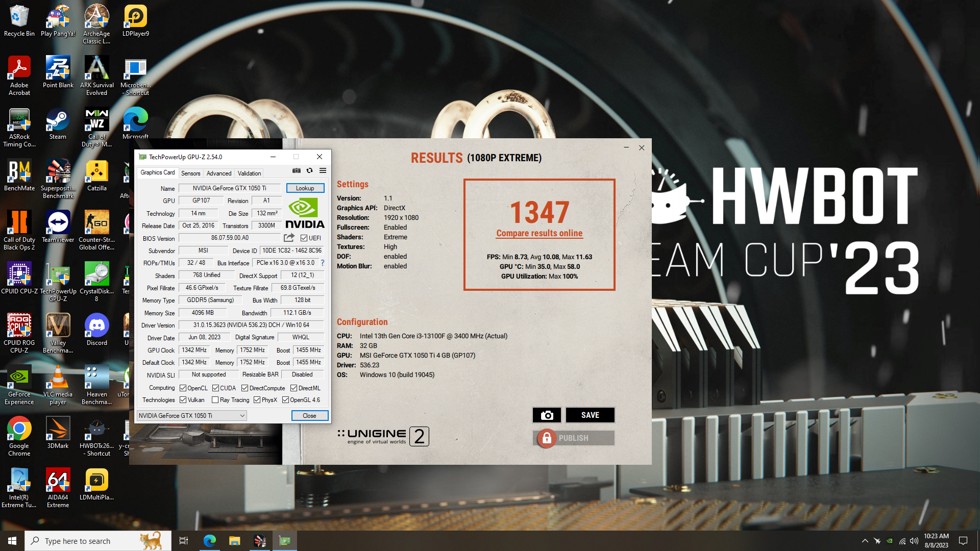Open the CrystalDiskMark 8 shortcut
The width and height of the screenshot is (980, 551).
tap(97, 282)
